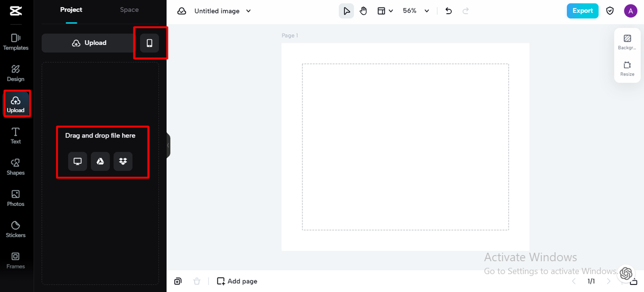Upload from Google Drive icon
Viewport: 644px width, 292px height.
coord(100,161)
